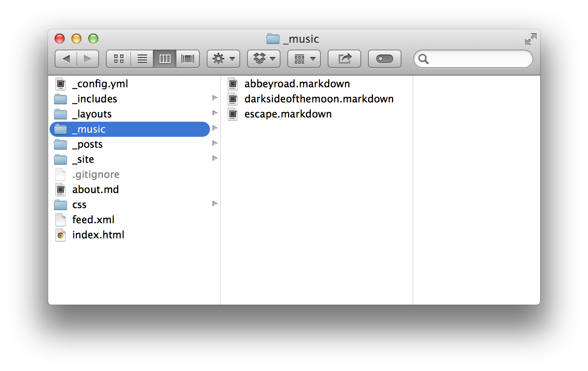Expand the _includes folder via its disclosure arrow
The image size is (588, 371).
pos(215,97)
